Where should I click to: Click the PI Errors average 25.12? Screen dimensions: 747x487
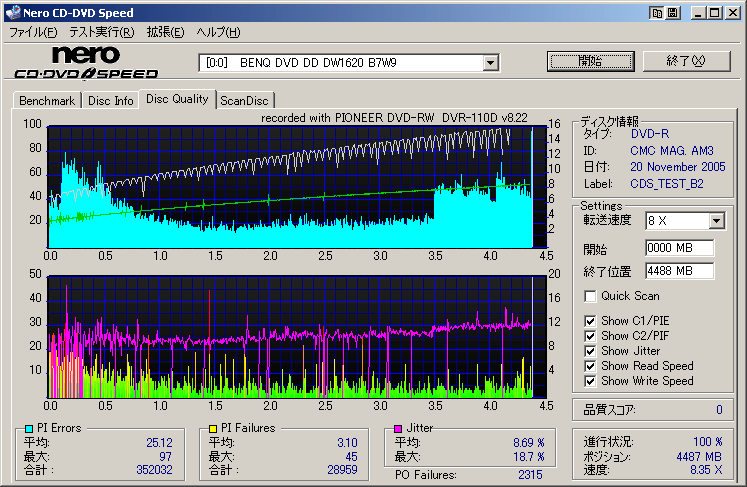160,443
